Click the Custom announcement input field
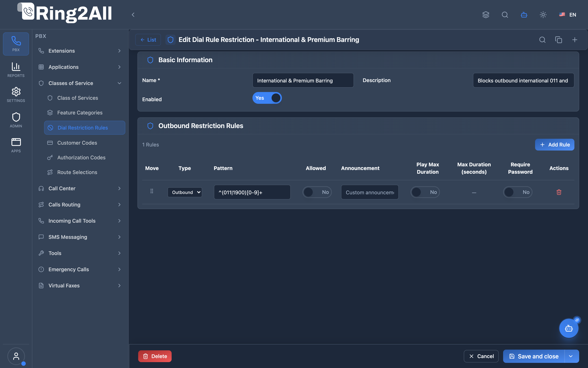 (370, 192)
